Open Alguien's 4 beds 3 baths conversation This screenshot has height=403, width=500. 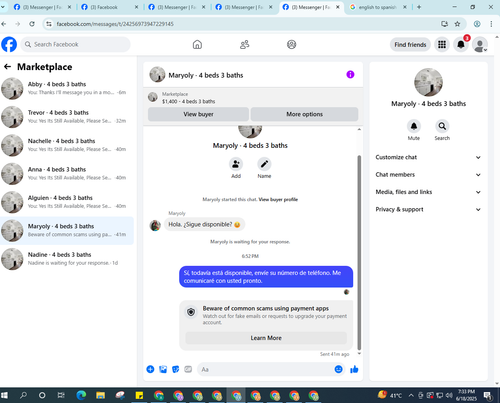67,202
